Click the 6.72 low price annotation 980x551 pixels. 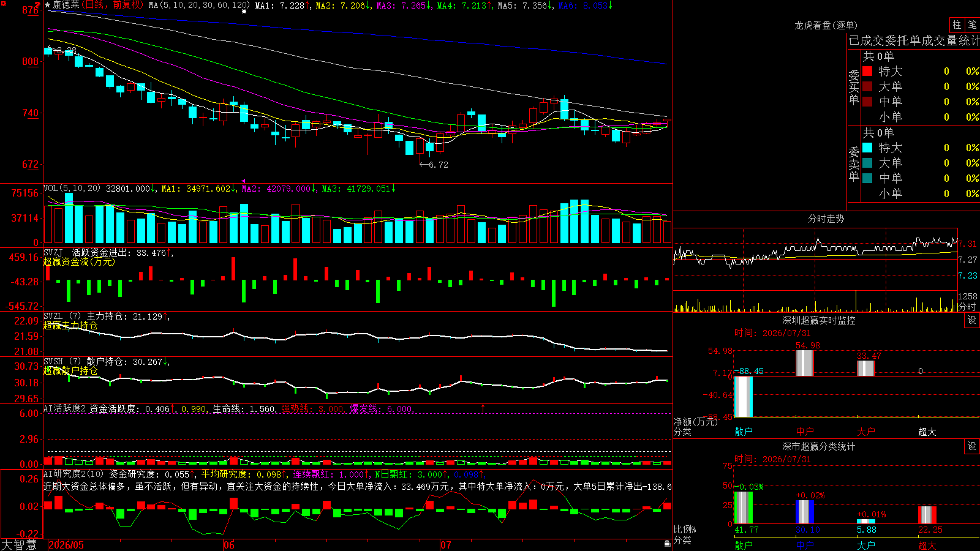[434, 165]
